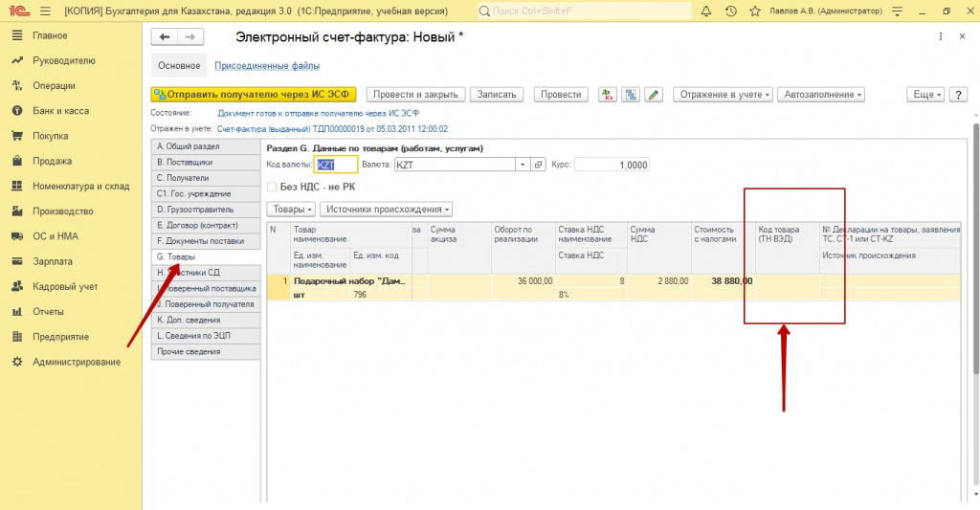Open help question mark button
Screen dimensions: 980x510
tap(958, 95)
